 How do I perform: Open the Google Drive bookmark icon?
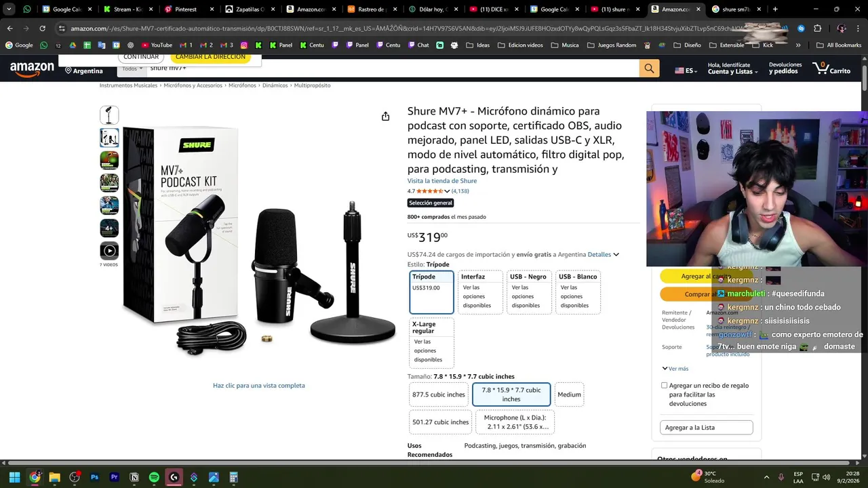coord(73,45)
